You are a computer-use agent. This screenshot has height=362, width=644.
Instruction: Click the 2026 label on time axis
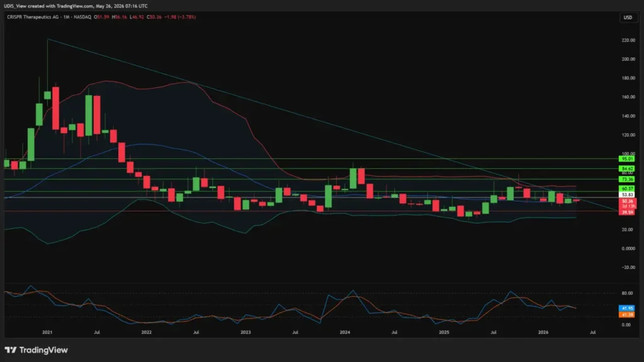click(x=543, y=332)
